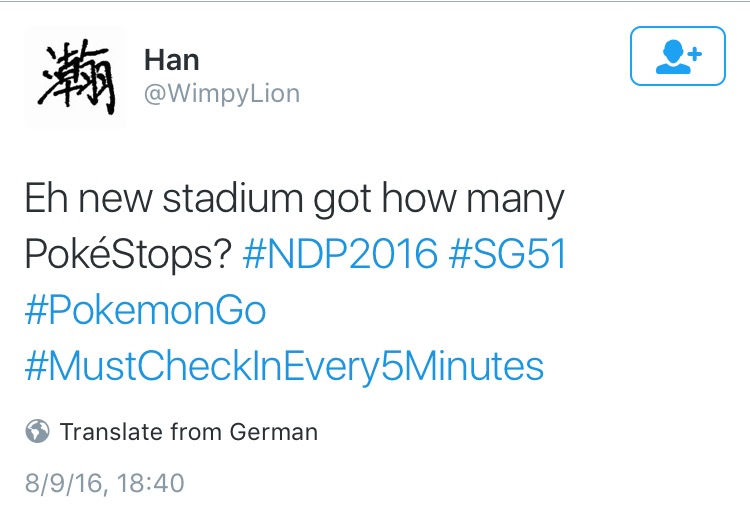The height and width of the screenshot is (516, 750).
Task: Visit the @WimpyLion handle
Action: [222, 94]
